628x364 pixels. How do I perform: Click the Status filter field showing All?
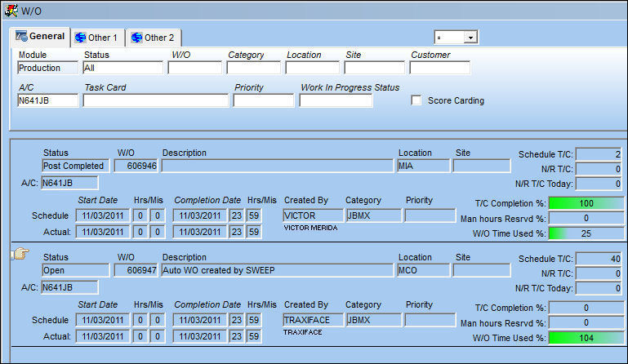pos(123,68)
